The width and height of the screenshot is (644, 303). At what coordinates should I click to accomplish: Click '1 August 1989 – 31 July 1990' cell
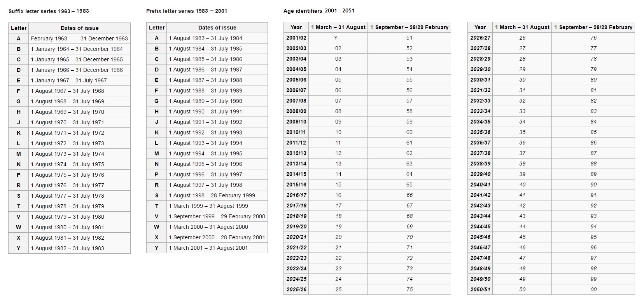point(217,101)
